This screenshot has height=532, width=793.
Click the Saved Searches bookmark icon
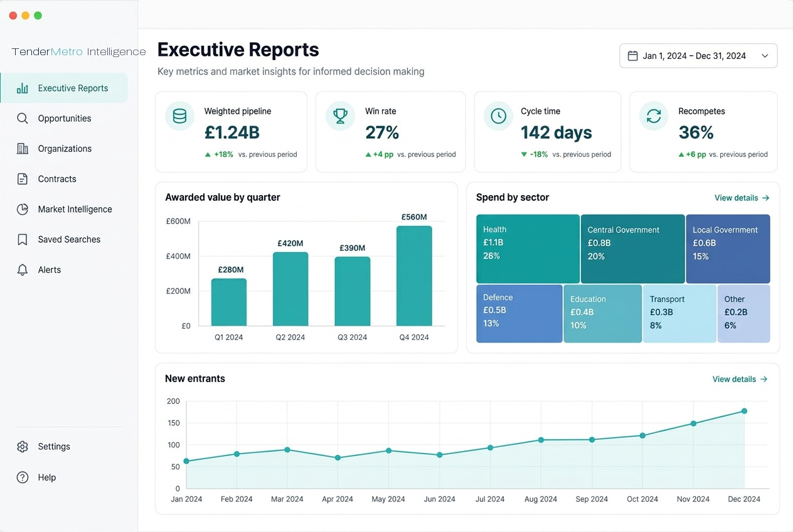click(x=23, y=240)
